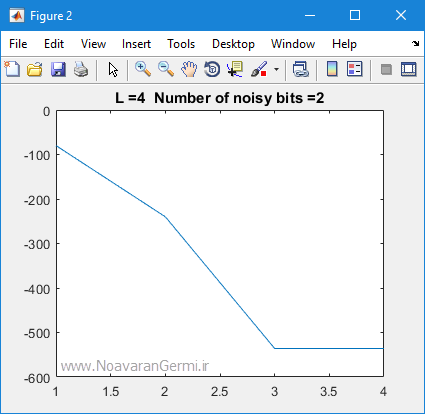This screenshot has width=425, height=414.
Task: Open the Insert menu
Action: 136,44
